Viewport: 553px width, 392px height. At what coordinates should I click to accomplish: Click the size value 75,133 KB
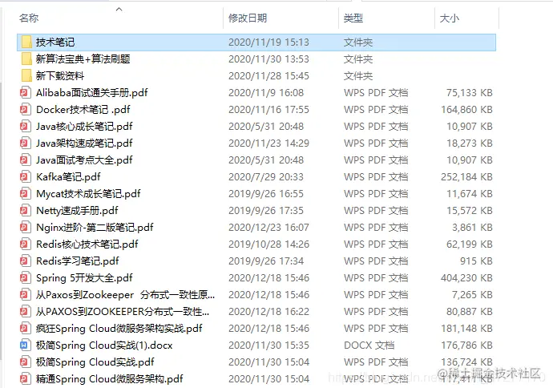pyautogui.click(x=469, y=93)
